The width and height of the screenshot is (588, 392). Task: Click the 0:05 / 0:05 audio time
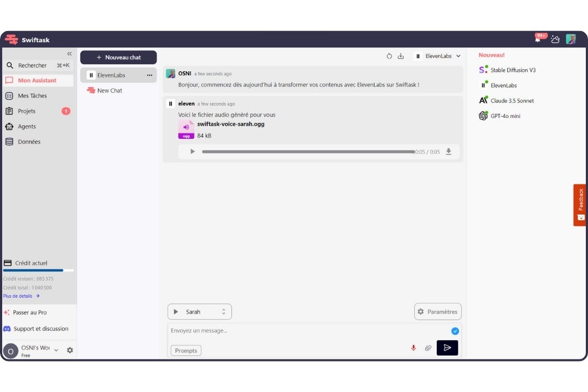pyautogui.click(x=427, y=152)
